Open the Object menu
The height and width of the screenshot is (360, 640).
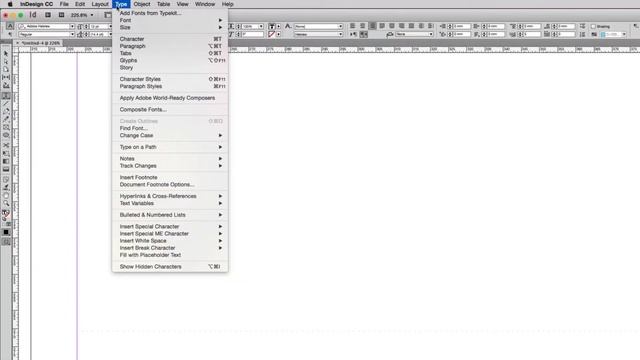tap(142, 4)
